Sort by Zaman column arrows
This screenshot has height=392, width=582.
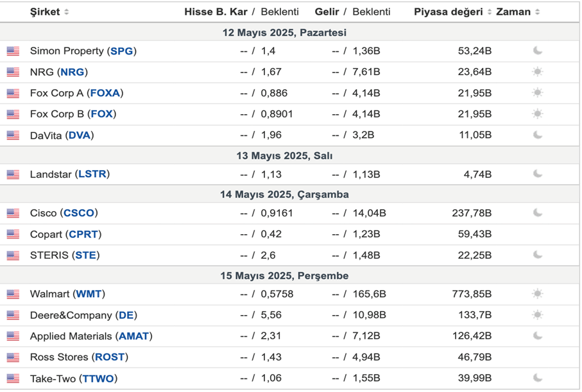[x=537, y=12]
